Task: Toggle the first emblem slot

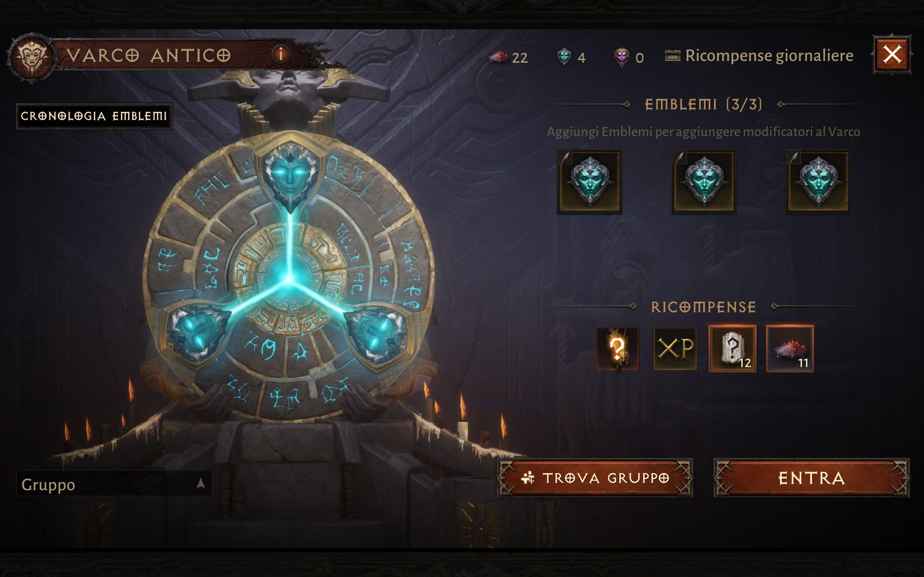Action: (589, 181)
